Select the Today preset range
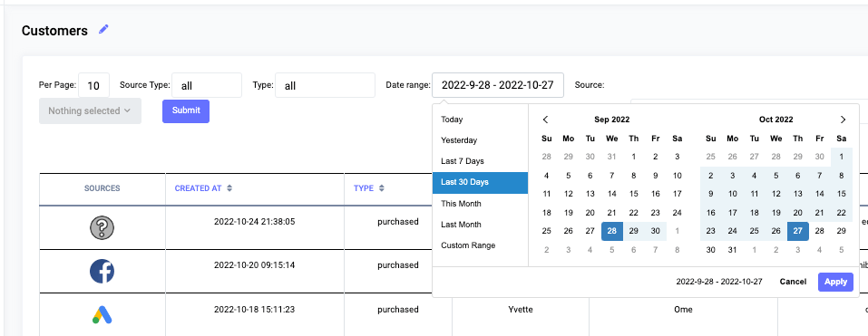868x336 pixels. [x=480, y=120]
